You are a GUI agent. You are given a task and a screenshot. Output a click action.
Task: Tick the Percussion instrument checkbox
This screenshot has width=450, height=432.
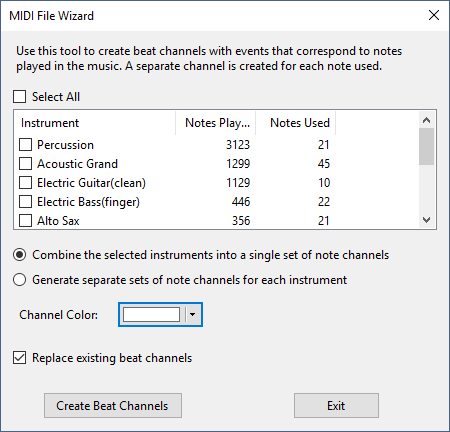coord(26,145)
